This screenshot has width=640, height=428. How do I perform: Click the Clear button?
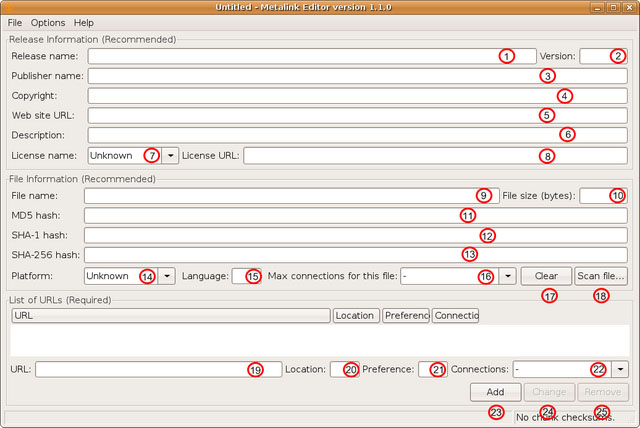tap(546, 276)
